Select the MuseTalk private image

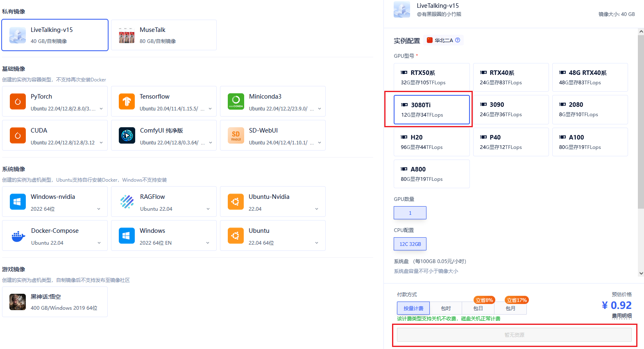(164, 35)
